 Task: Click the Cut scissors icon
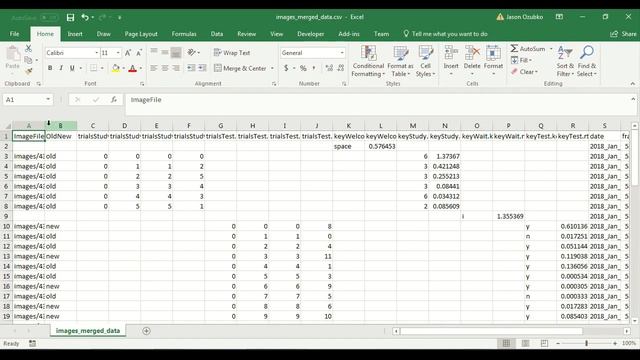pyautogui.click(x=28, y=49)
